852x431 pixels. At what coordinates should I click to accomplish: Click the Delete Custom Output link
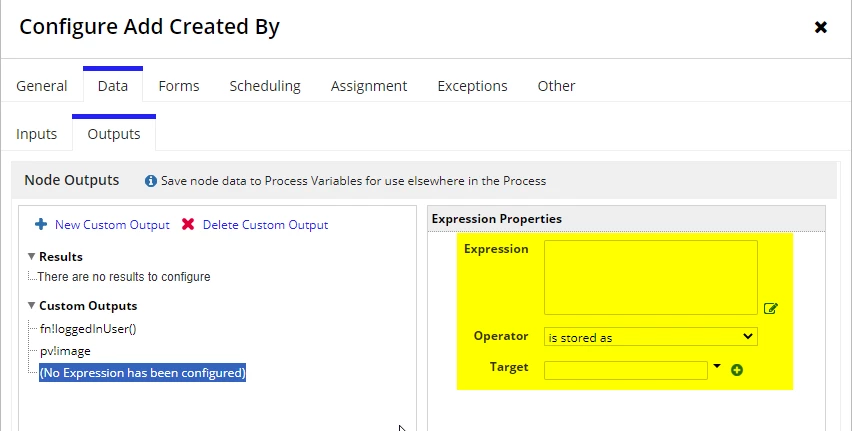coord(265,225)
